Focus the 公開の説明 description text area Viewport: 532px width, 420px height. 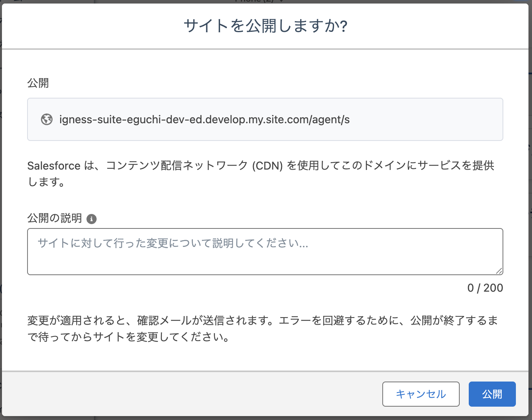[265, 251]
